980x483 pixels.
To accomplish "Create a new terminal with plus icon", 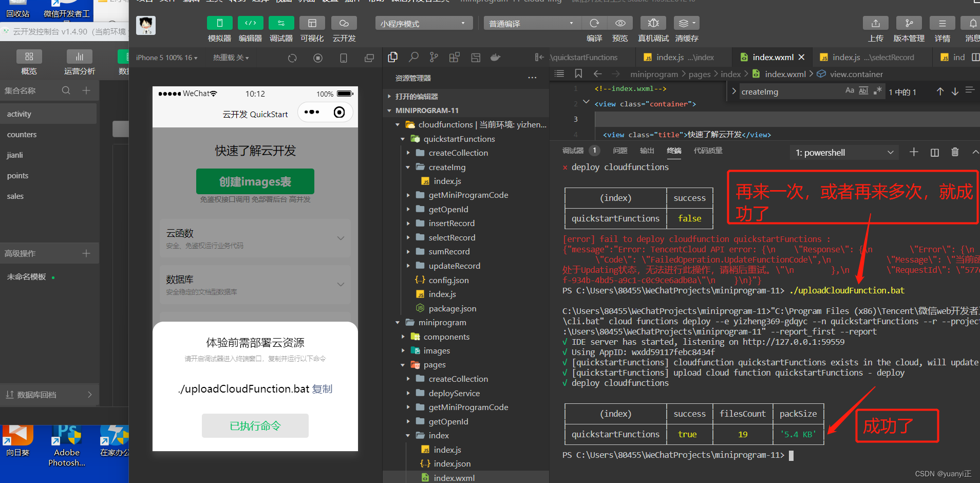I will point(914,152).
